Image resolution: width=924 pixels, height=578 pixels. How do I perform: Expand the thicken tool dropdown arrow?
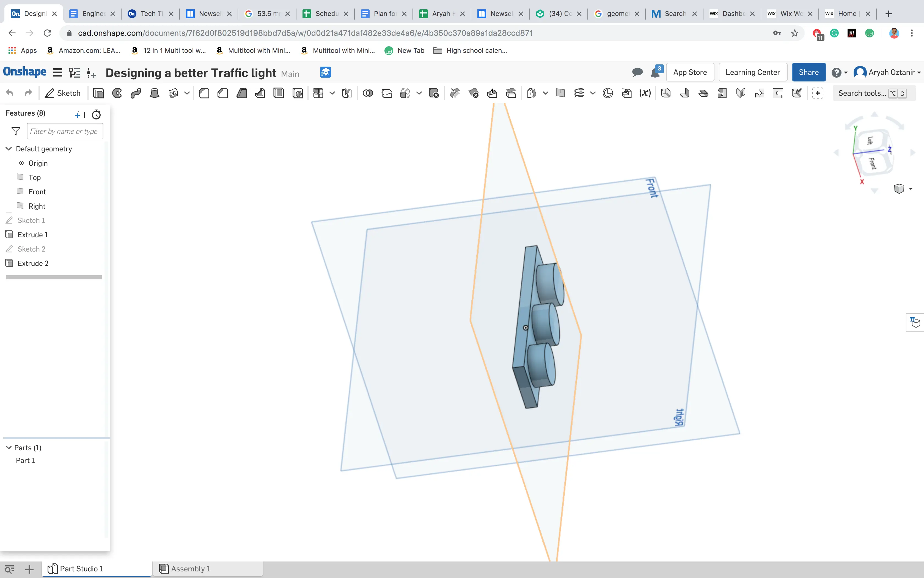(187, 93)
